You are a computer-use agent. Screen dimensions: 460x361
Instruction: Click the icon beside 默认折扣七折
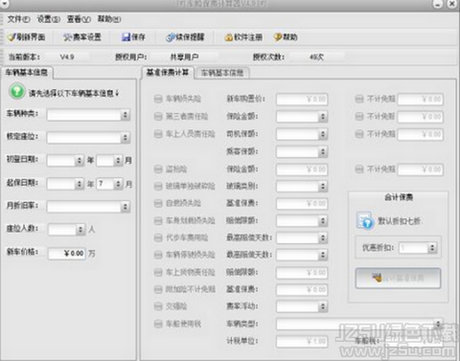365,220
